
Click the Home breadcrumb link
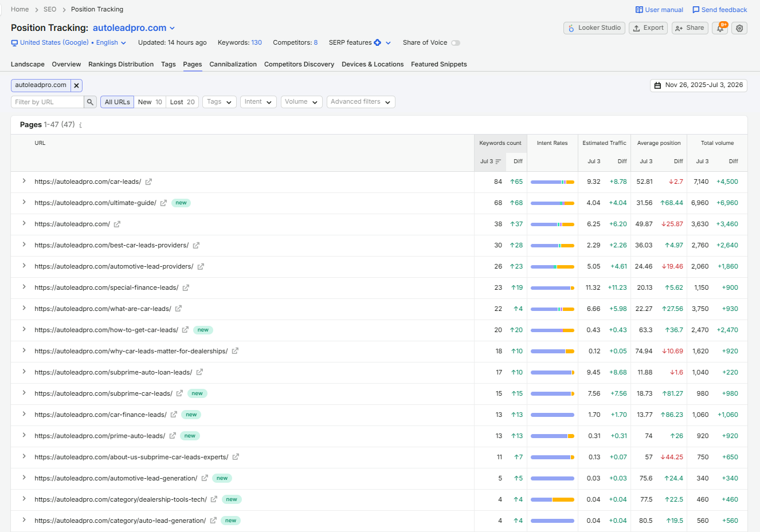coord(19,10)
